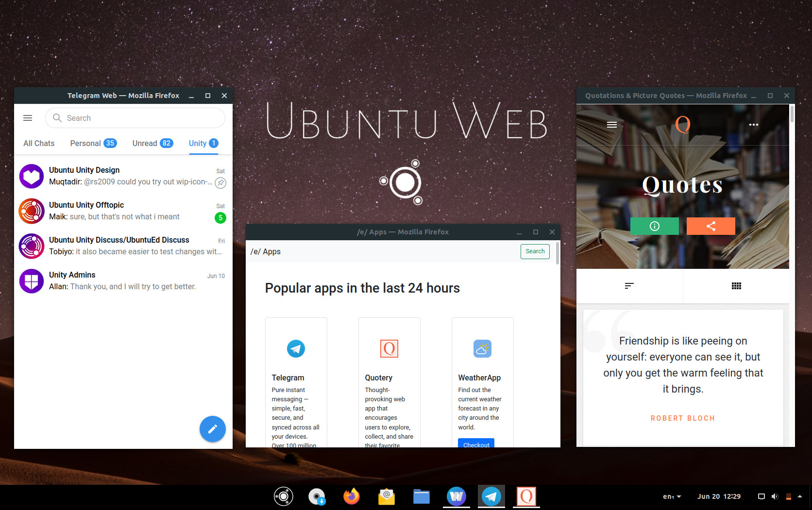Click the Friendship quote text
This screenshot has width=812, height=510.
683,365
